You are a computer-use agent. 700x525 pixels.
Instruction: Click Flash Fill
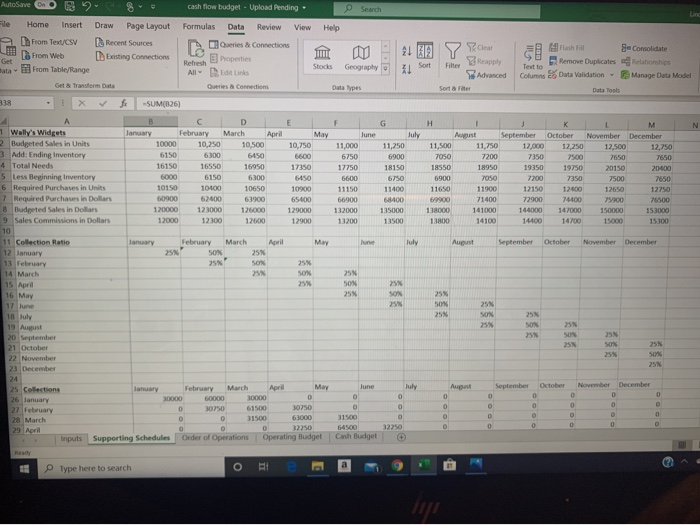pyautogui.click(x=567, y=47)
